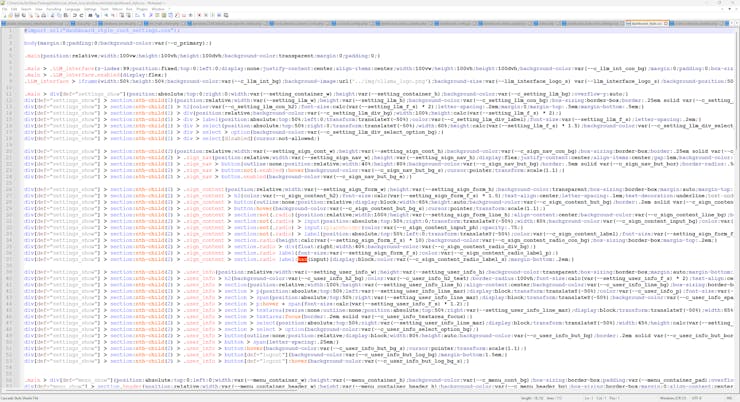
Task: Open the Settings menu
Action: click(90, 9)
